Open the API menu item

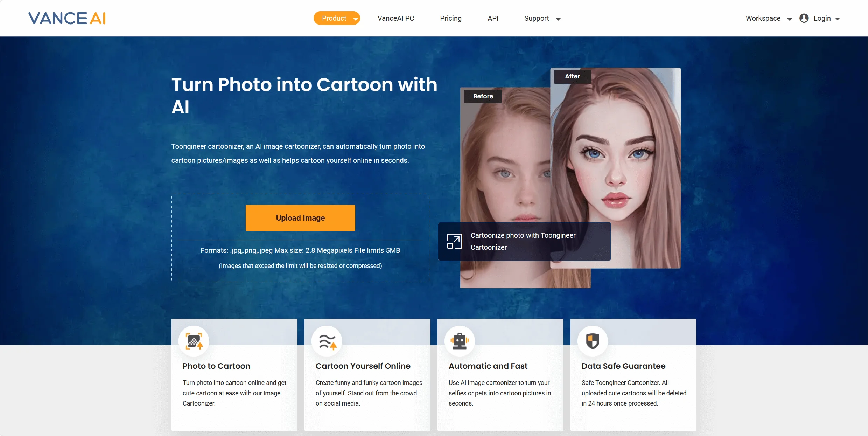tap(493, 18)
